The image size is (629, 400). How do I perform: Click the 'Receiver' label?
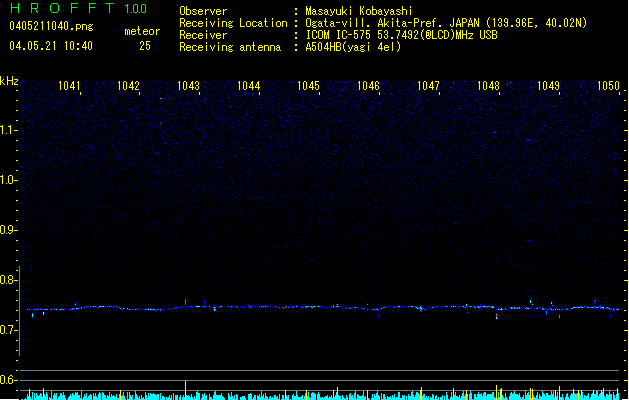(x=203, y=35)
